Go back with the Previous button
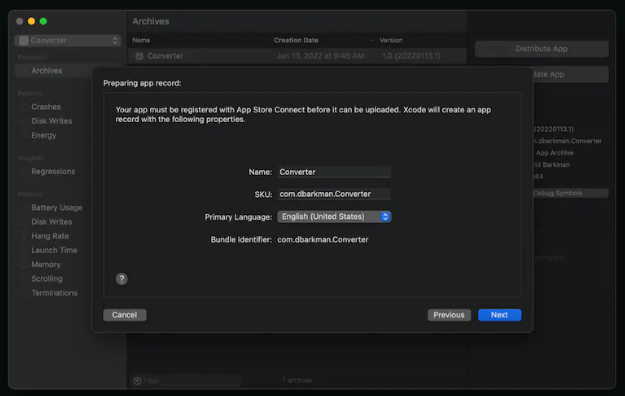This screenshot has height=396, width=625. tap(449, 315)
